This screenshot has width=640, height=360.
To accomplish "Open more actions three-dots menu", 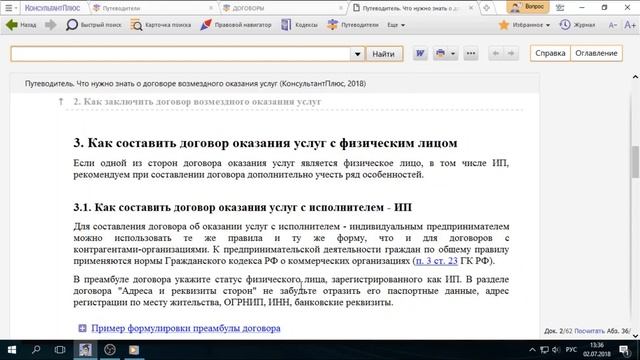I will pos(471,53).
